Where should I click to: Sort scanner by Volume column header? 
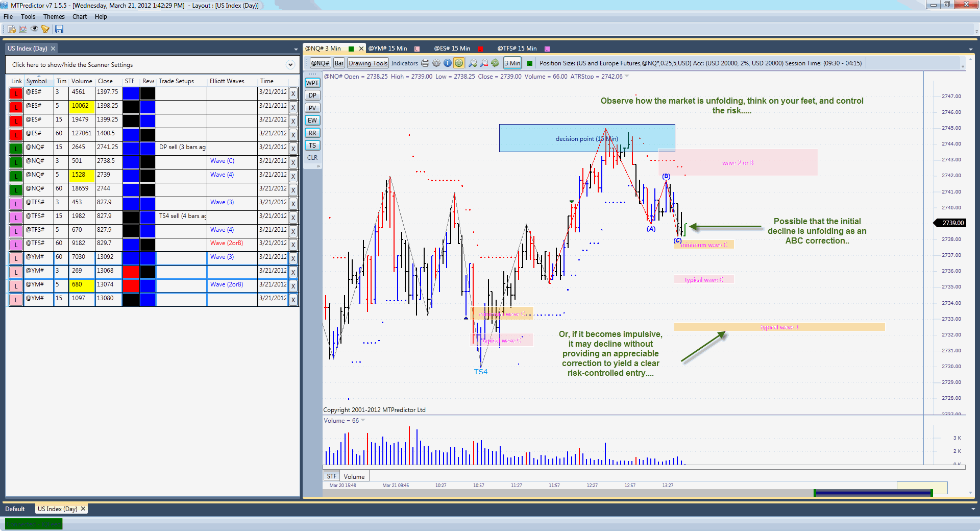[82, 81]
